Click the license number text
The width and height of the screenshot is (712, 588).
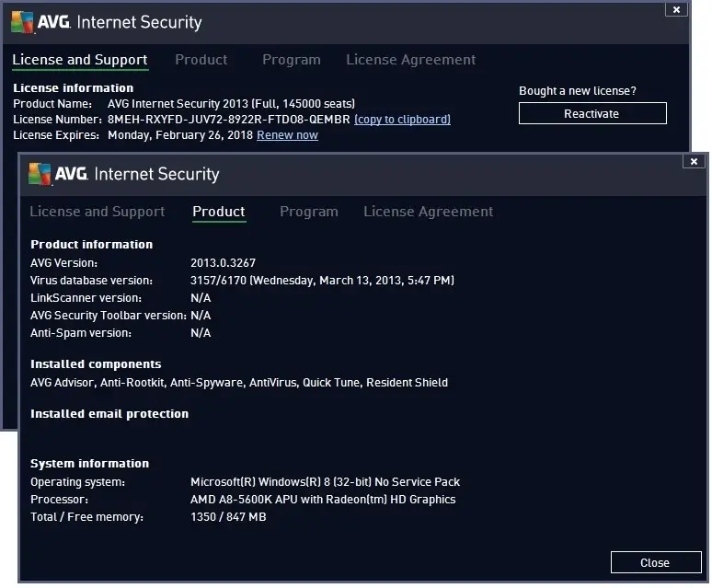click(x=229, y=120)
